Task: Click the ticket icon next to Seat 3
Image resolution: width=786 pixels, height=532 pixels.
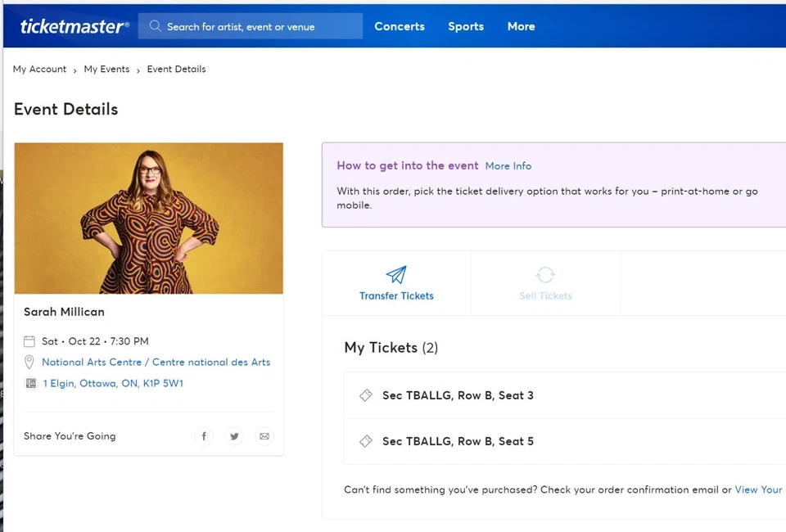Action: click(x=366, y=395)
